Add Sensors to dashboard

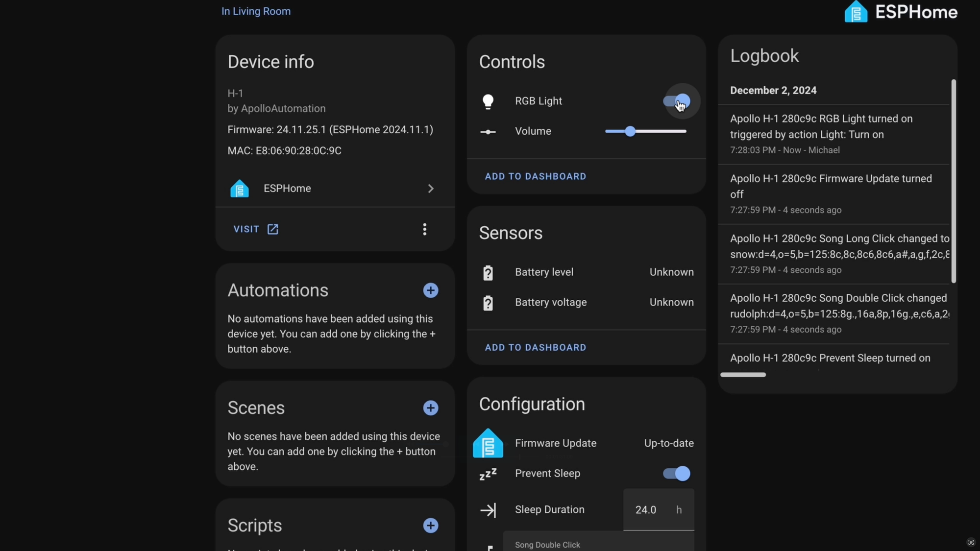(x=535, y=347)
